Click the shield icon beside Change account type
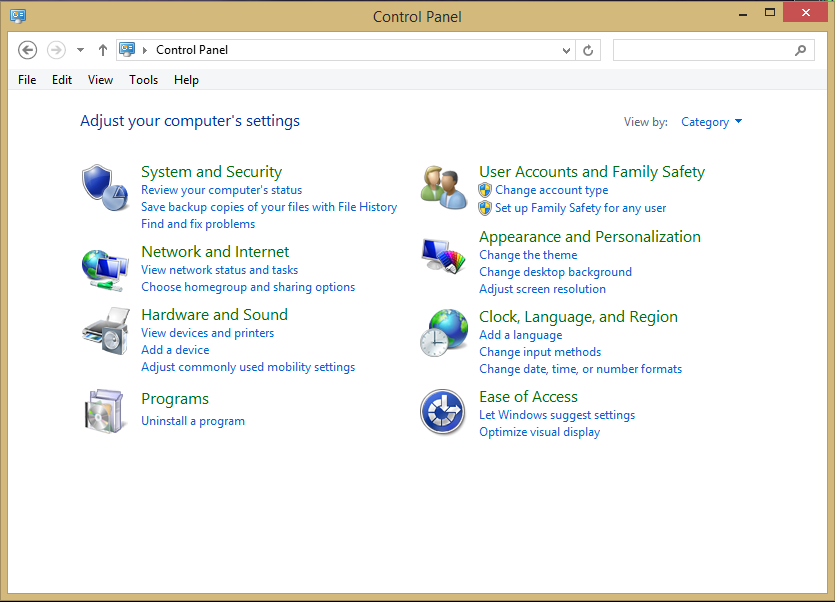Image resolution: width=835 pixels, height=602 pixels. (x=485, y=190)
